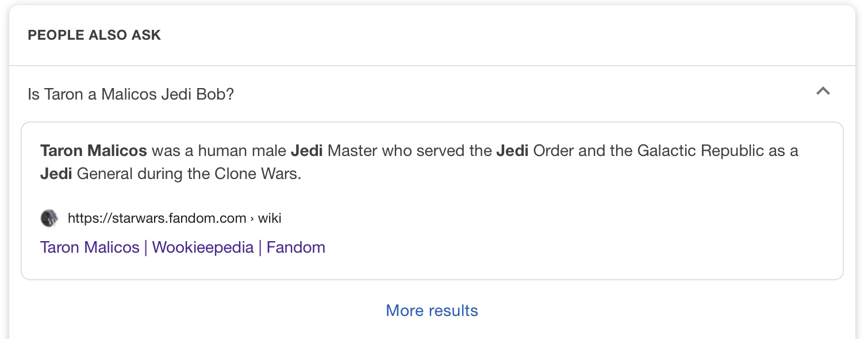
Task: Click the Wookieepedia favicon beside the URL
Action: pos(49,218)
